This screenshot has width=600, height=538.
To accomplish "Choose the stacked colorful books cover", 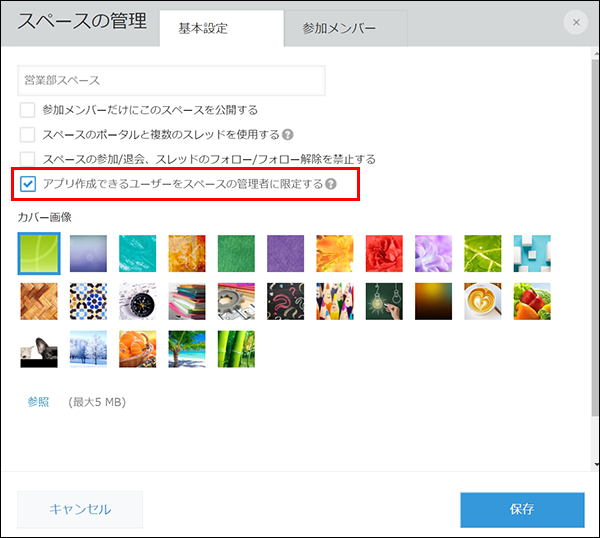I will pos(187,302).
